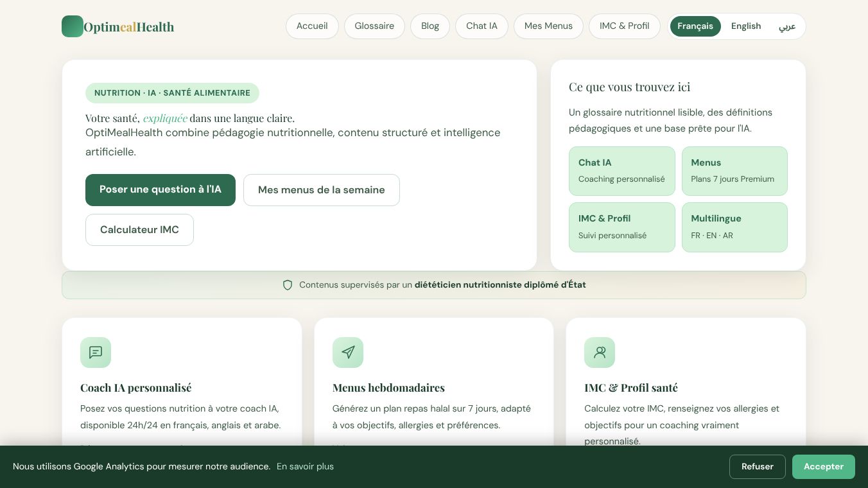The image size is (868, 488).
Task: Open the IMC & Profil Suivi personnalisé card
Action: [x=622, y=227]
